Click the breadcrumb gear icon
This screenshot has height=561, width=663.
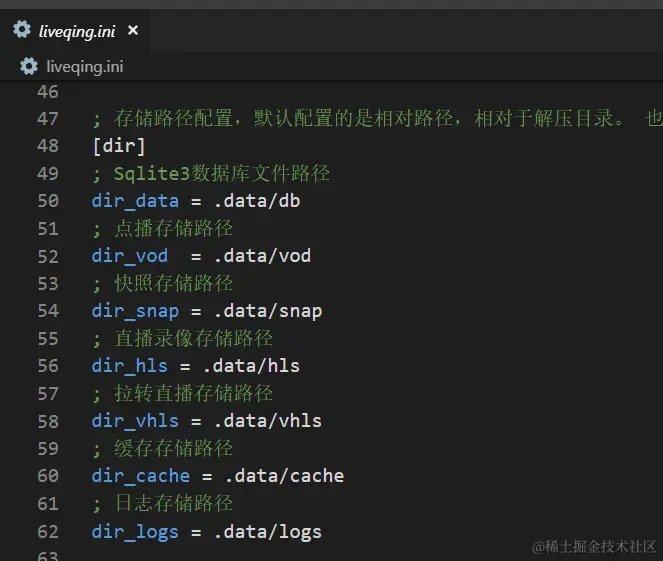[29, 66]
